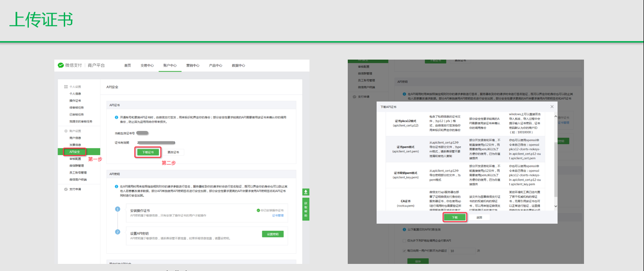Click the green 下载证书 button
The width and height of the screenshot is (644, 271).
pyautogui.click(x=148, y=152)
